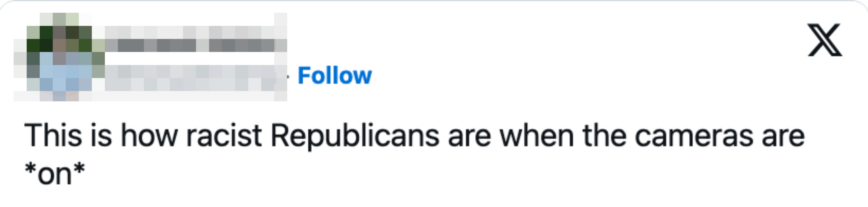Click the word "the" before "cameras"
868x207 pixels.
tap(604, 136)
